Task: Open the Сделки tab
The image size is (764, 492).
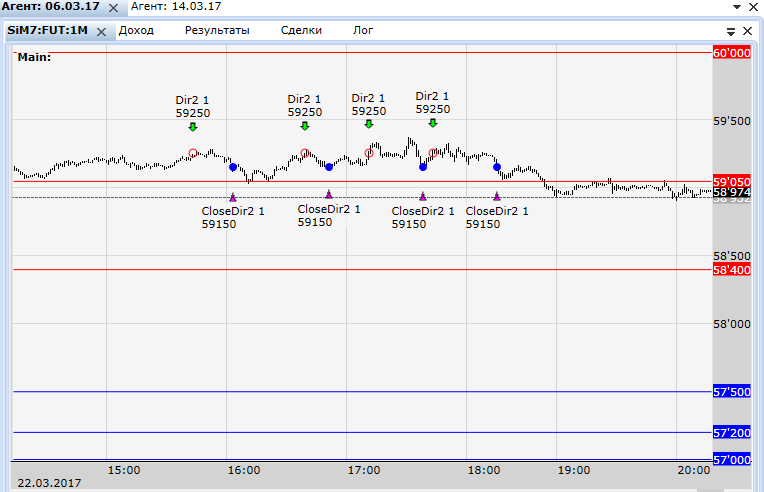Action: point(301,30)
